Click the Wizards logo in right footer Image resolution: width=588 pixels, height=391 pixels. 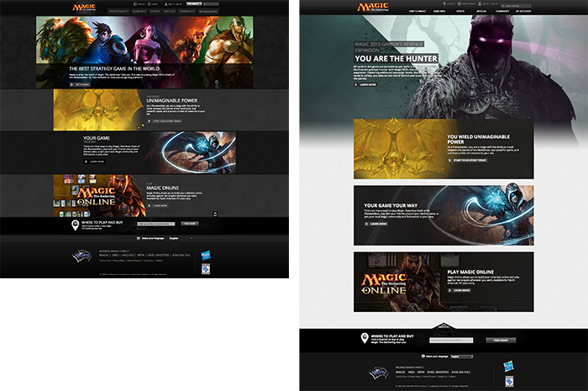379,373
